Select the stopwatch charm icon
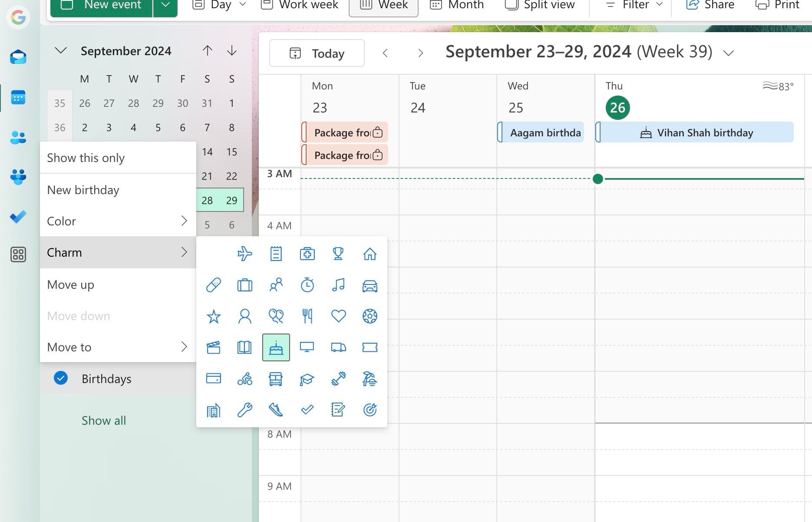Screen dimensions: 812x522 pos(307,285)
